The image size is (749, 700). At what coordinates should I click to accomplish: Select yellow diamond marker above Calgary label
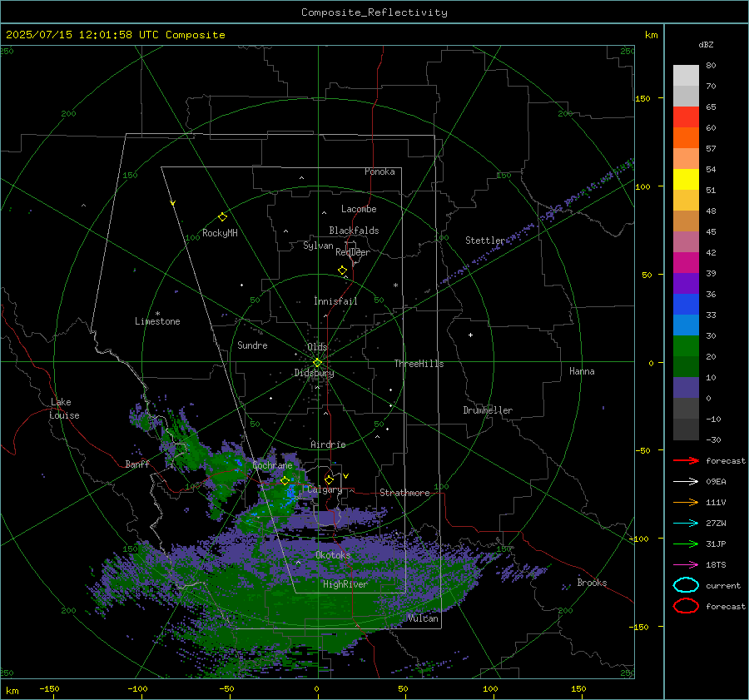329,479
